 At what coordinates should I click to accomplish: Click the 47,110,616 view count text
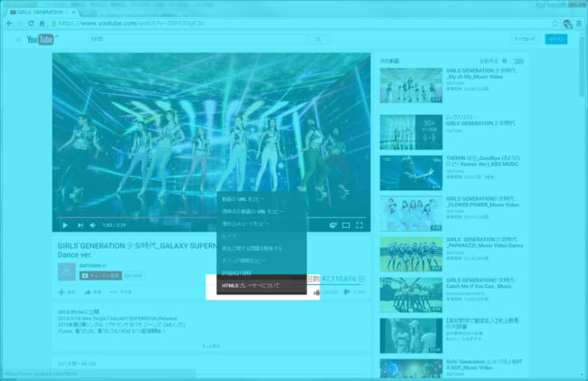tap(339, 279)
